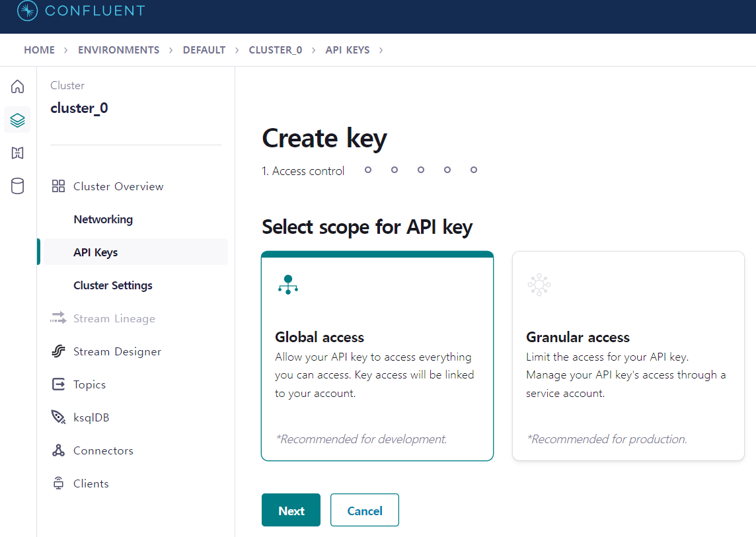Click the Next button
Image resolution: width=756 pixels, height=537 pixels.
[x=291, y=510]
